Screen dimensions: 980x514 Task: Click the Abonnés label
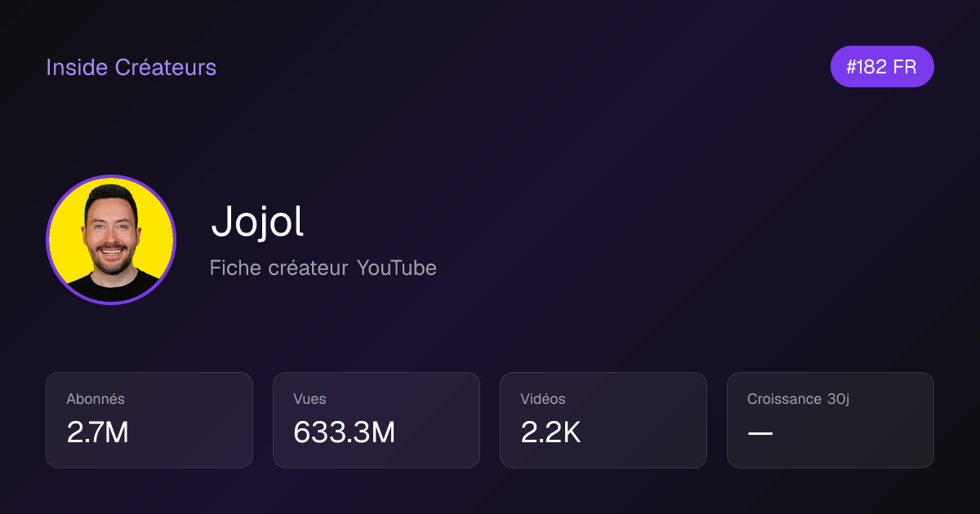[x=96, y=399]
